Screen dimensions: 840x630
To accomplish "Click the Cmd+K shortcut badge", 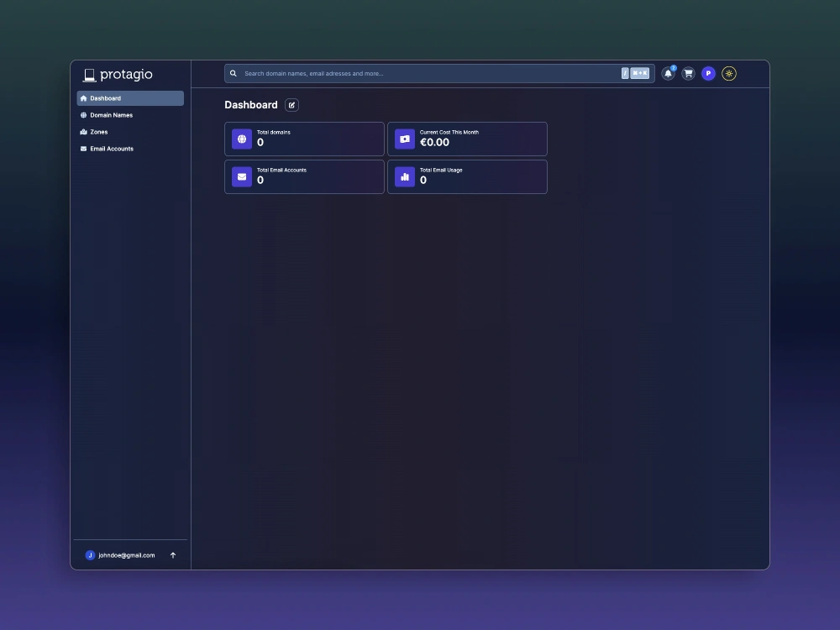I will point(639,73).
